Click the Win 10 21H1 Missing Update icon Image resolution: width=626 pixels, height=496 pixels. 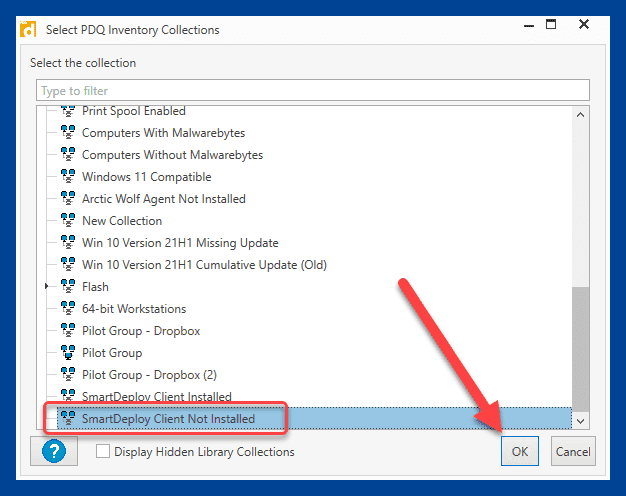68,242
